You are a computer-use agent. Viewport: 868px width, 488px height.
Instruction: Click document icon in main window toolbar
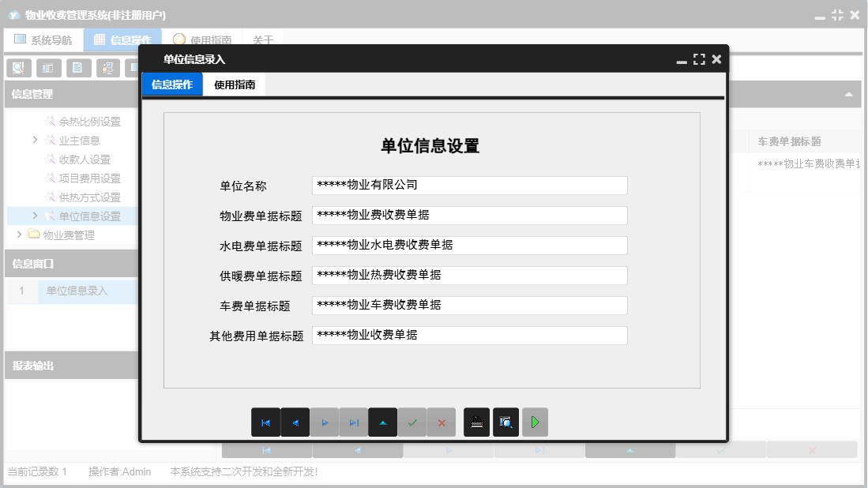coord(79,68)
